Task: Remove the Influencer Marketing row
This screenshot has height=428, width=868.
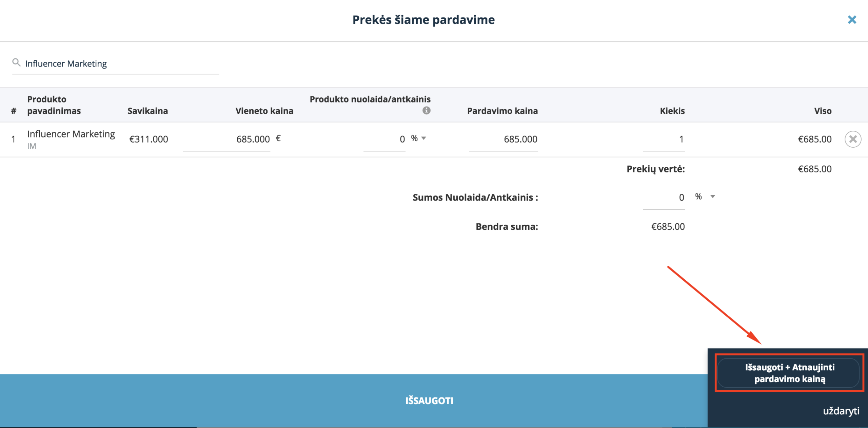Action: 853,139
